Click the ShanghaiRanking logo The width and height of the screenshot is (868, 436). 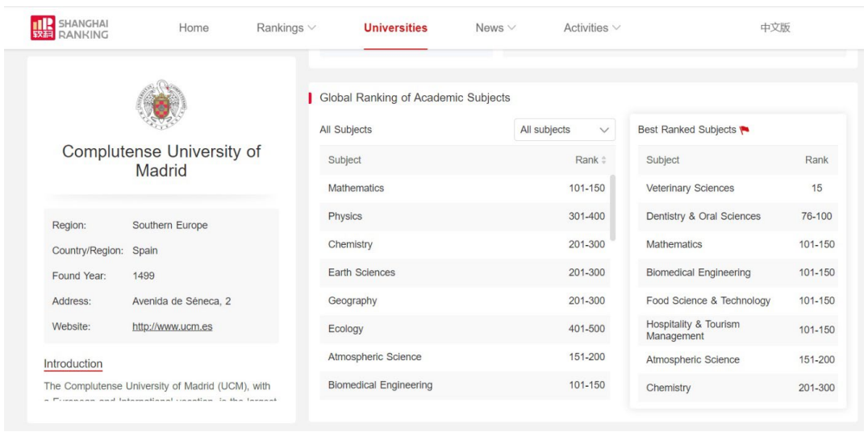pos(69,27)
